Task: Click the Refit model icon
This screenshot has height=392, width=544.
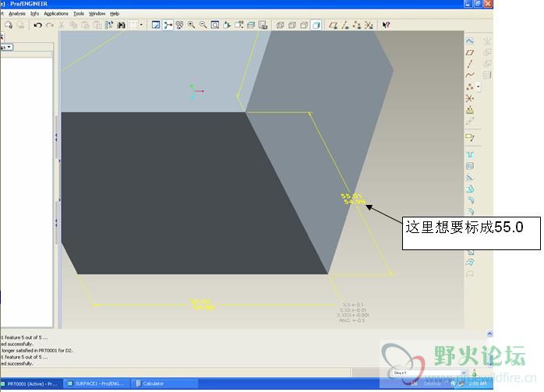Action: coord(215,25)
